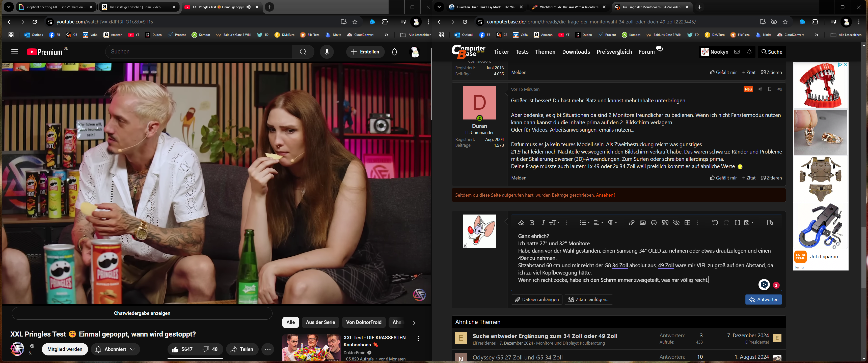Bookmark post #9 from Duran
The height and width of the screenshot is (363, 868).
coord(770,89)
